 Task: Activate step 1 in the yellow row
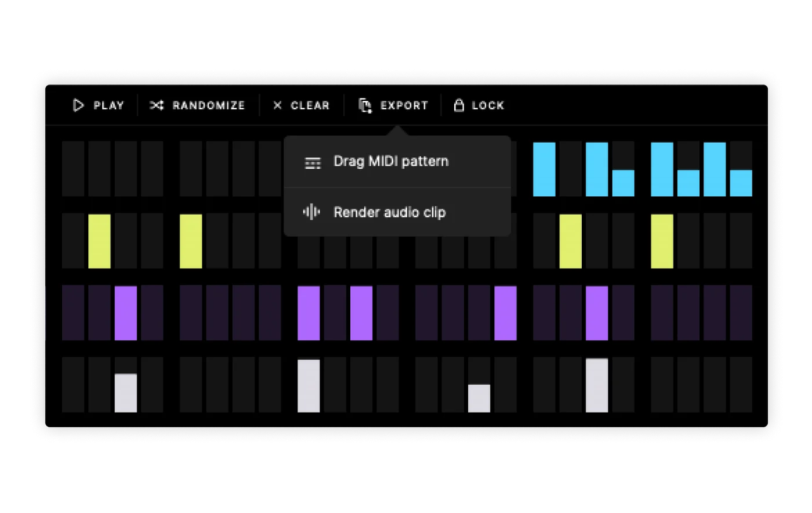click(x=73, y=241)
